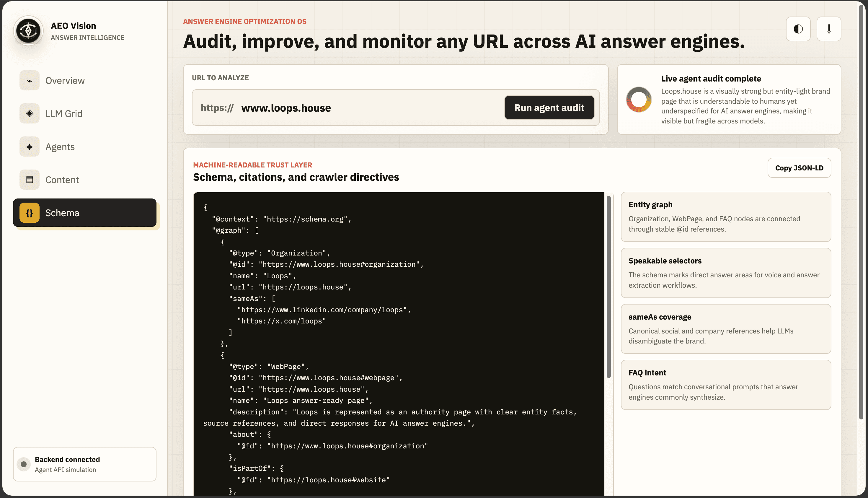This screenshot has height=498, width=868.
Task: Click the audit score ring chart
Action: point(639,100)
